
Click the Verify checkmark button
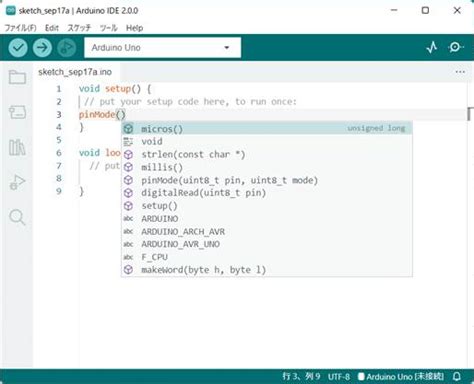point(18,48)
